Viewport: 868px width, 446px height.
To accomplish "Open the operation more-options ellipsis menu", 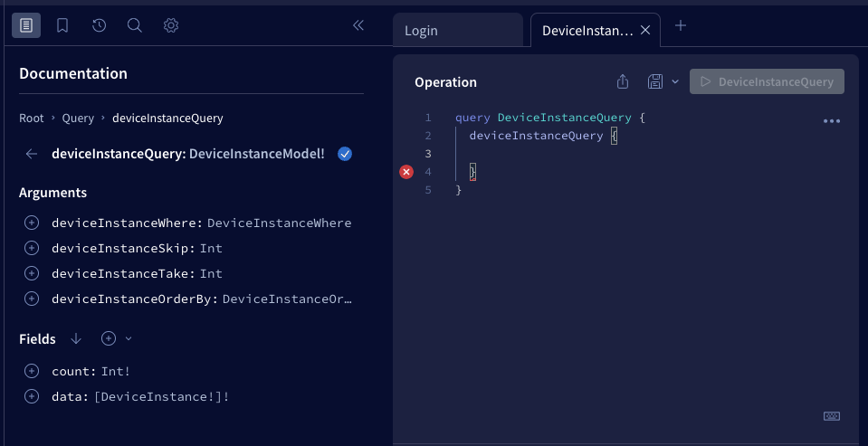I will point(832,121).
